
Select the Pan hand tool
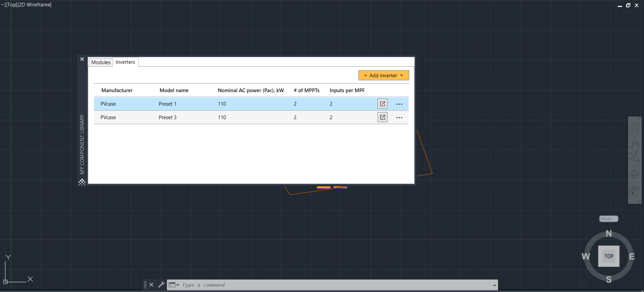click(635, 145)
